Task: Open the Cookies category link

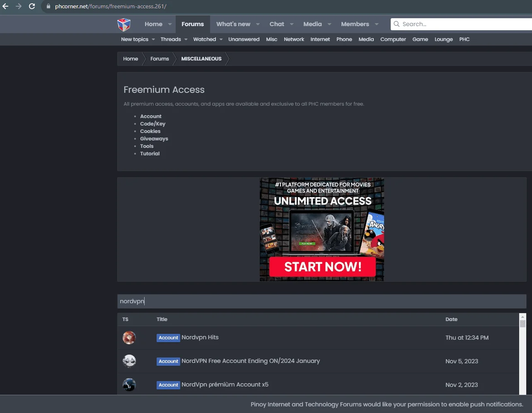Action: (x=150, y=131)
